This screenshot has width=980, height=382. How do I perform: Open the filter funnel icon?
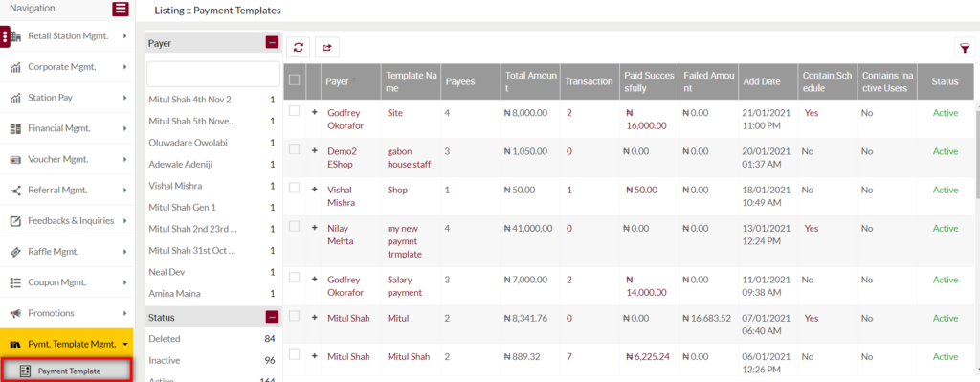point(965,47)
